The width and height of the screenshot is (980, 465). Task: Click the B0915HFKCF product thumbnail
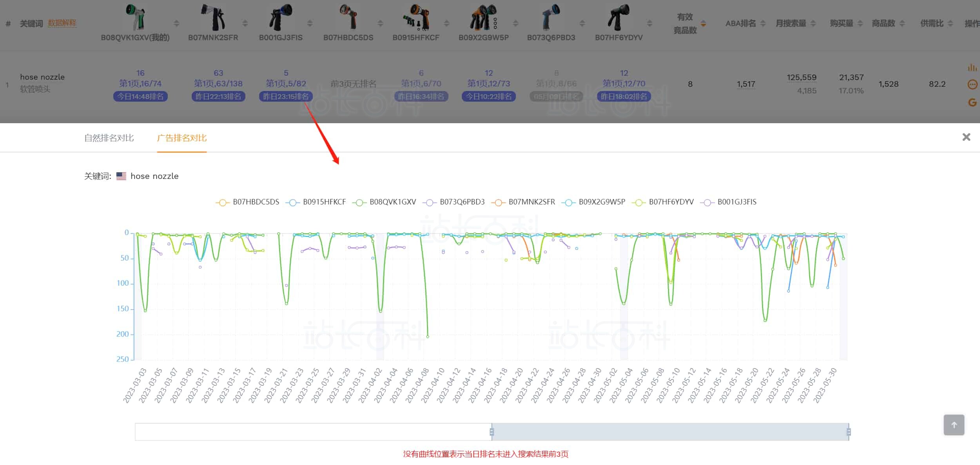(x=416, y=17)
